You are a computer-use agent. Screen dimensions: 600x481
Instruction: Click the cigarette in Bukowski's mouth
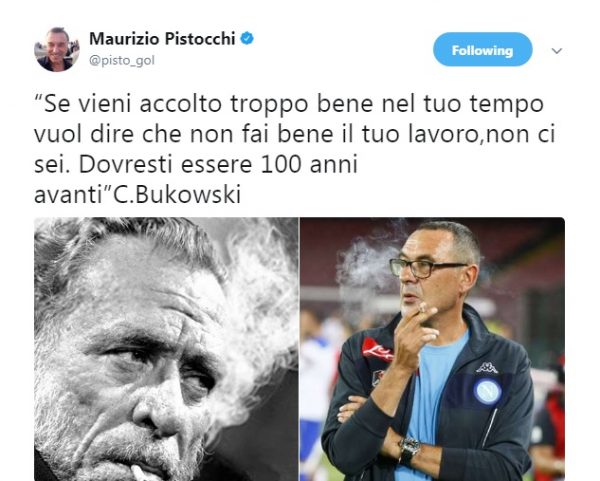tap(142, 474)
